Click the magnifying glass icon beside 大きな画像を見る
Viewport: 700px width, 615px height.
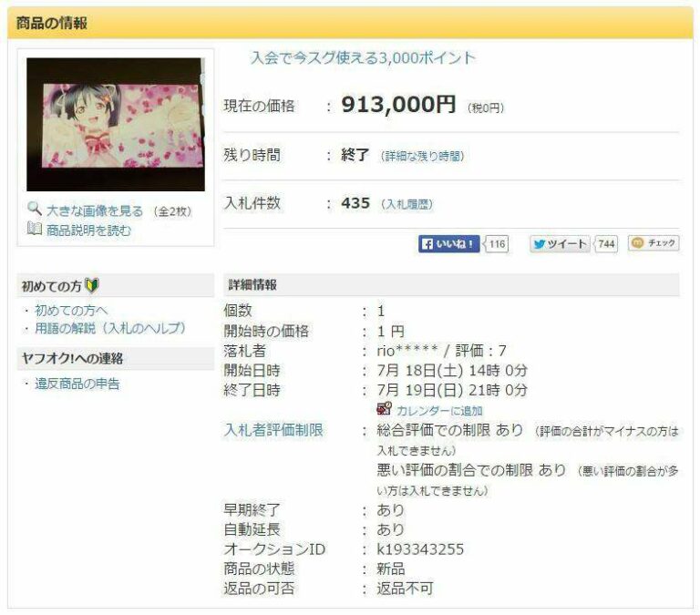(35, 209)
